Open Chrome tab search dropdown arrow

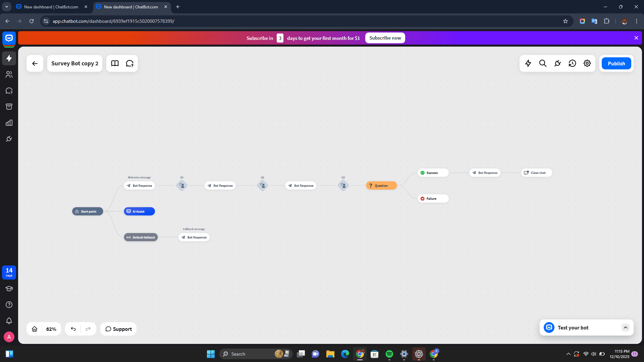[x=6, y=7]
